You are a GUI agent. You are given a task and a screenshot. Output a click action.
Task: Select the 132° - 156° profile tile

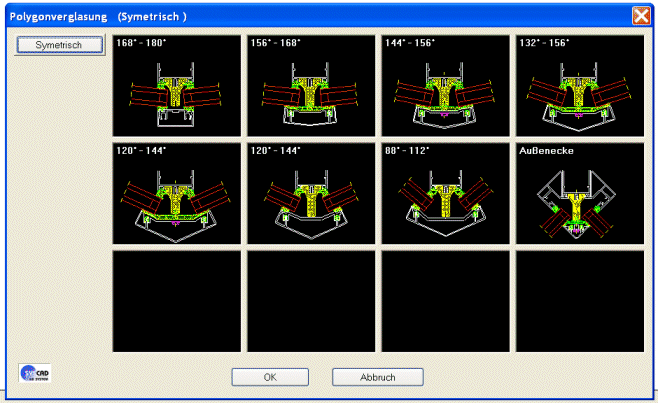pyautogui.click(x=579, y=91)
